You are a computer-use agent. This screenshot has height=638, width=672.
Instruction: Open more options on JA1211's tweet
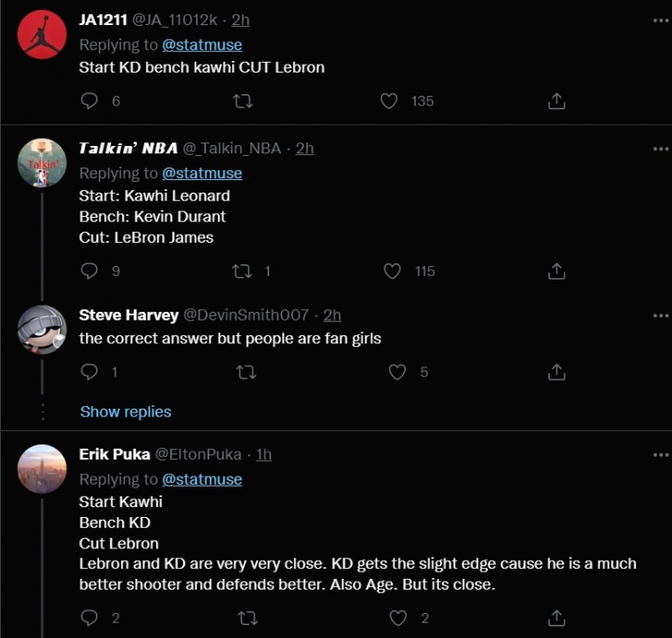[x=661, y=22]
